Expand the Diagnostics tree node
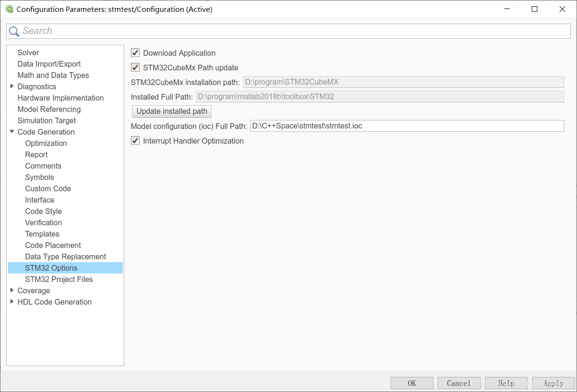Screen dimensions: 577x392 12,86
